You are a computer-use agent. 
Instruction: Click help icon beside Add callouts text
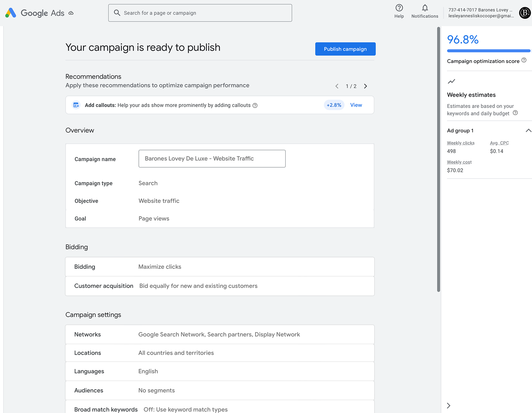(x=255, y=105)
